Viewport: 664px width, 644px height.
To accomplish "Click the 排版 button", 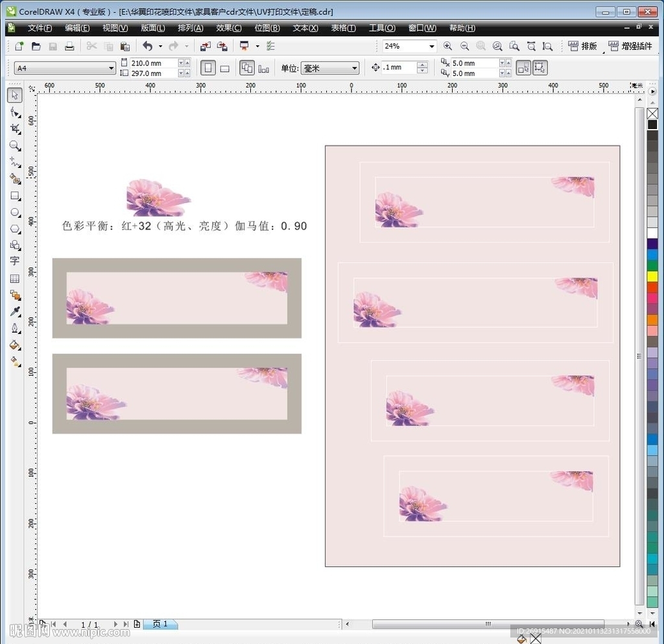I will tap(582, 46).
